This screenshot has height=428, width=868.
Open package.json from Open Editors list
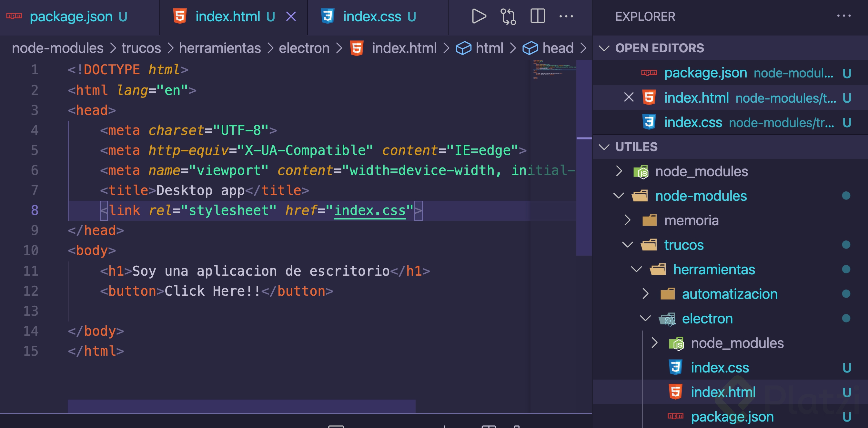click(x=730, y=73)
